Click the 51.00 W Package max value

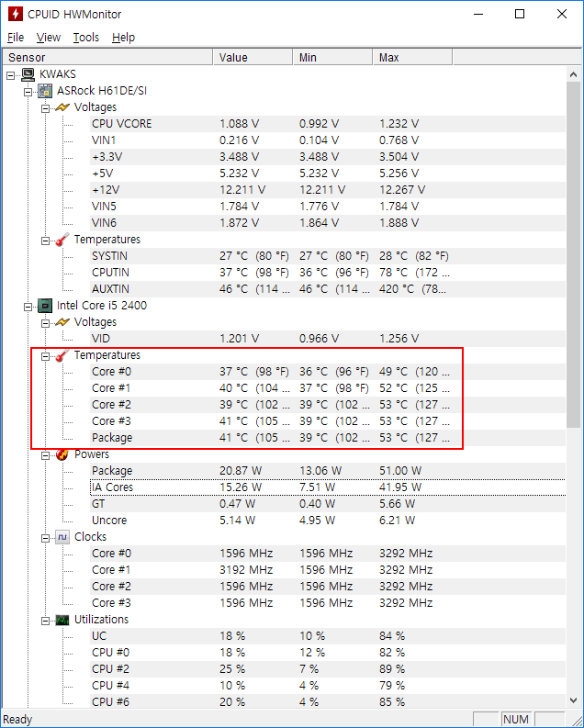coord(400,471)
